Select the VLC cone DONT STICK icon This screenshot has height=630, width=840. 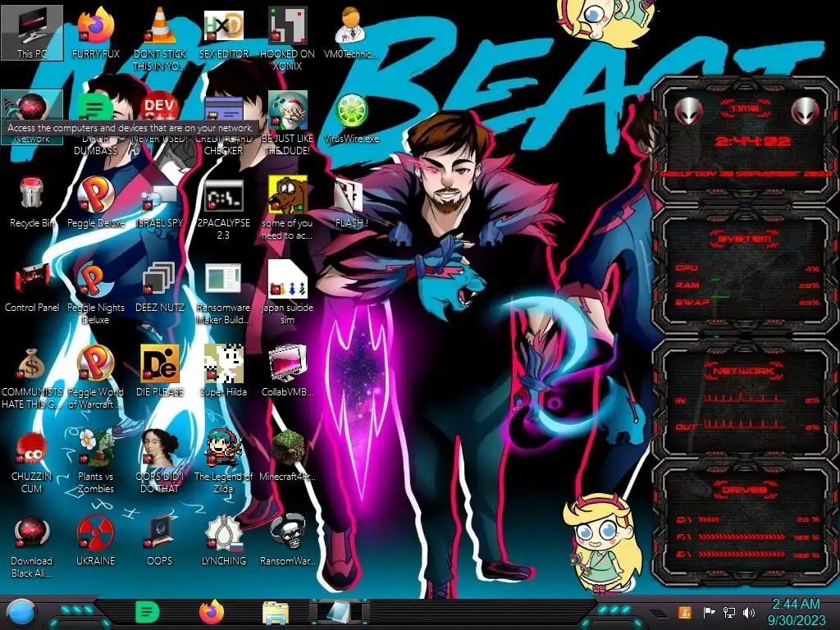[160, 39]
